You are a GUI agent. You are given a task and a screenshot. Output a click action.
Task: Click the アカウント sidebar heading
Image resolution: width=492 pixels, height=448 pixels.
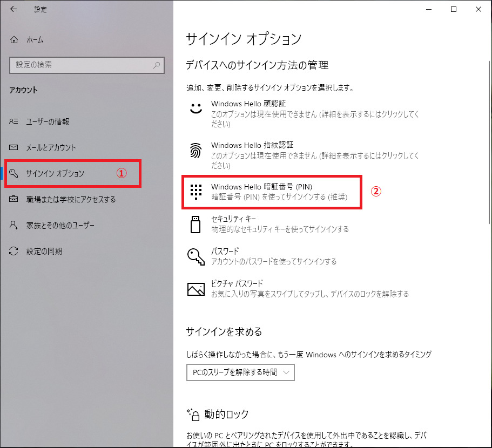23,90
